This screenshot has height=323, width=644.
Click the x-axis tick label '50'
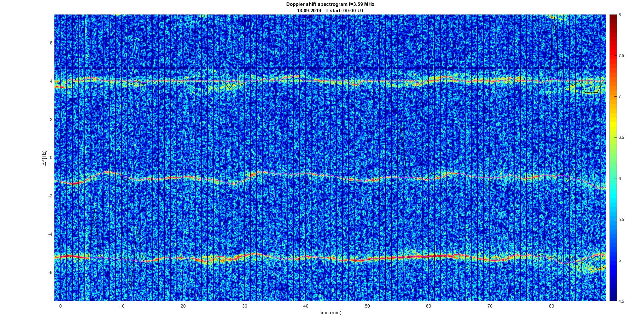click(367, 306)
